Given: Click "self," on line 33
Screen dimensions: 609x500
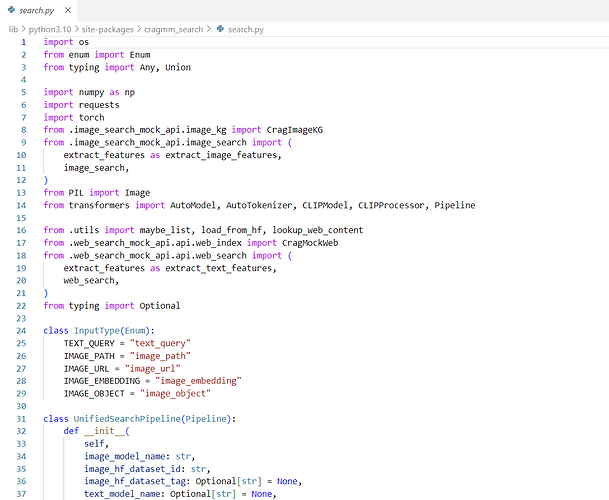Looking at the screenshot, I should (96, 444).
